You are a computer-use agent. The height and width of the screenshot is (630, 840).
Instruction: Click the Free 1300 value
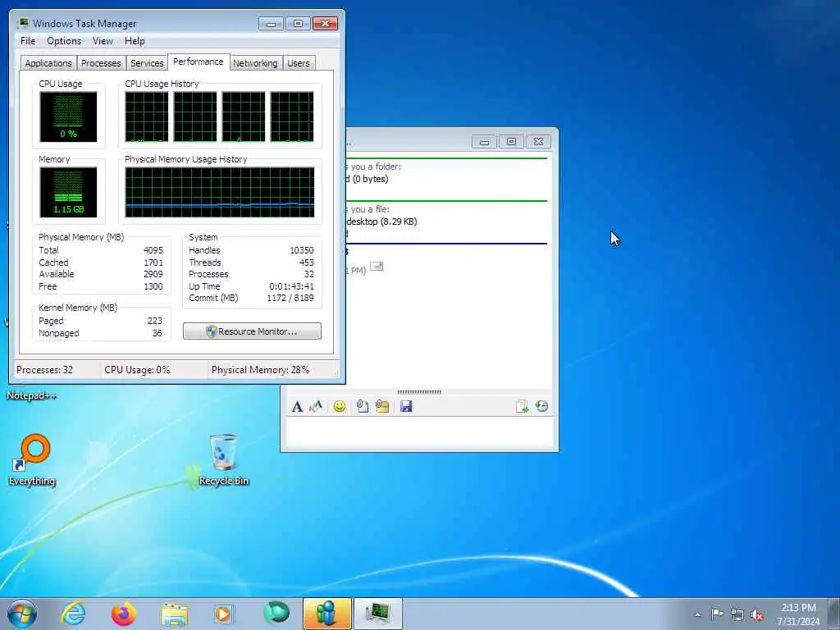coord(153,286)
